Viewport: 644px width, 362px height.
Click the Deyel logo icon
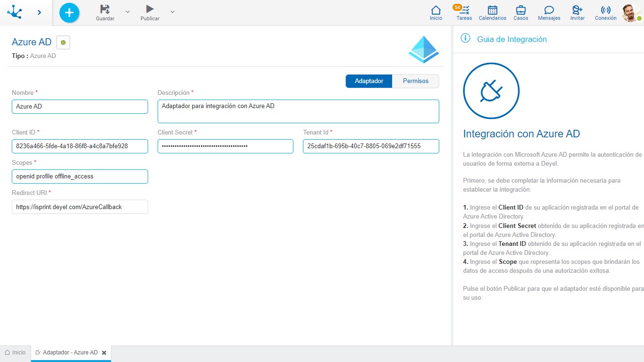tap(15, 12)
